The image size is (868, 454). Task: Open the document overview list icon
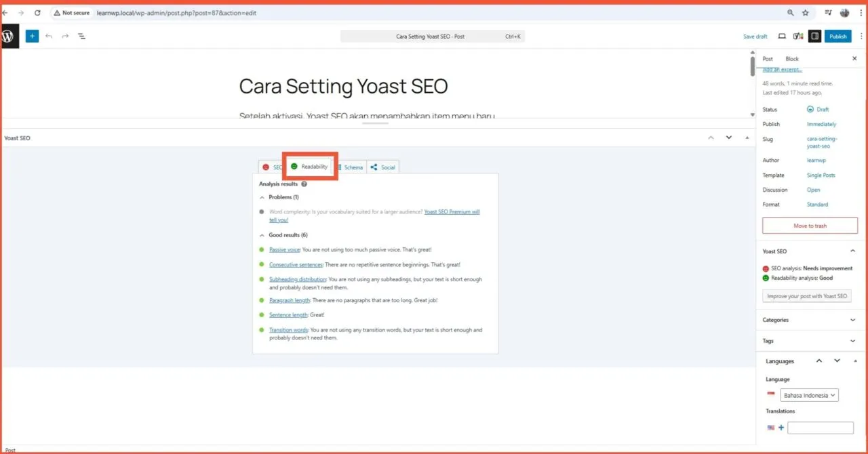(81, 36)
